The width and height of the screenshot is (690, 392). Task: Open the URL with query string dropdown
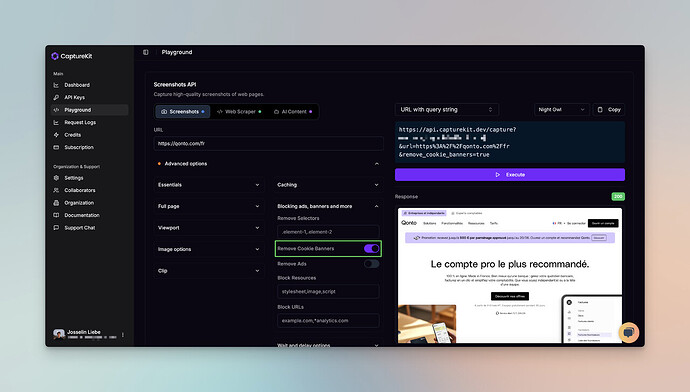click(x=447, y=110)
